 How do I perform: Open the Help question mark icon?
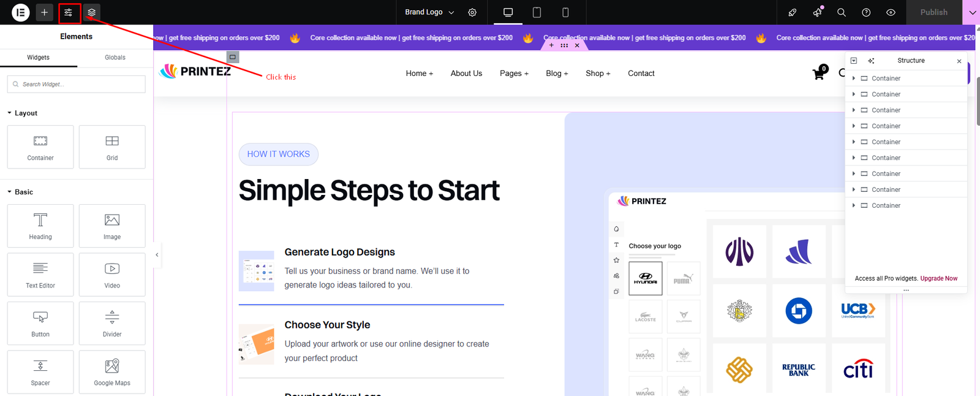pyautogui.click(x=866, y=12)
